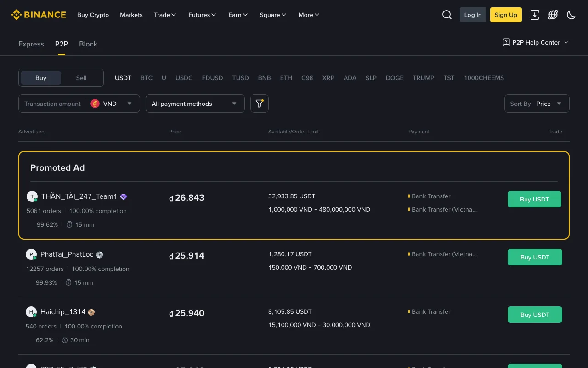
Task: Open All payment methods dropdown
Action: [x=195, y=103]
